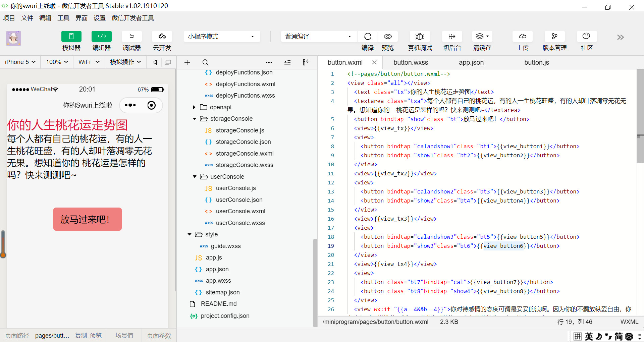Click the file tree layout lines icon
The image size is (644, 342).
pos(287,62)
